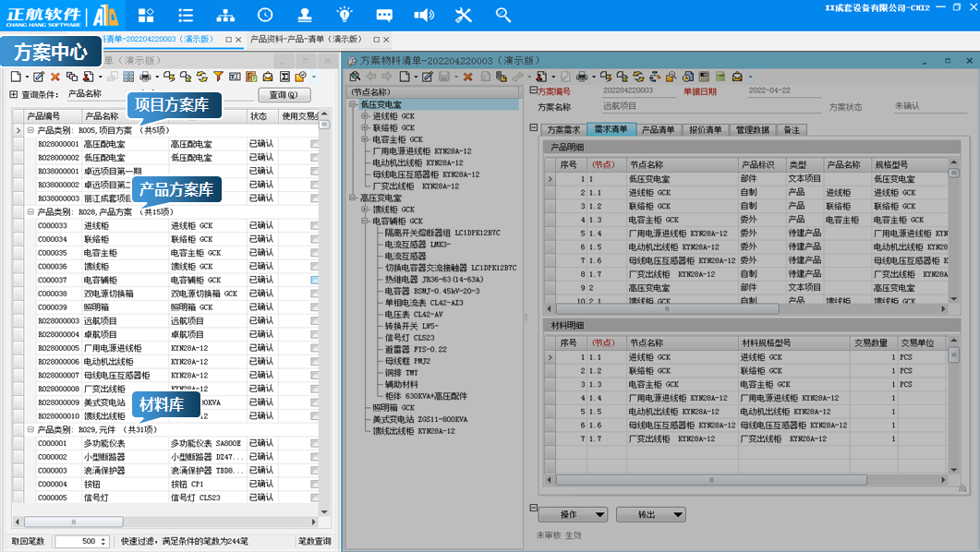Tick the checkbox for row C000033 进线柜
The height and width of the screenshot is (552, 980).
click(x=315, y=226)
